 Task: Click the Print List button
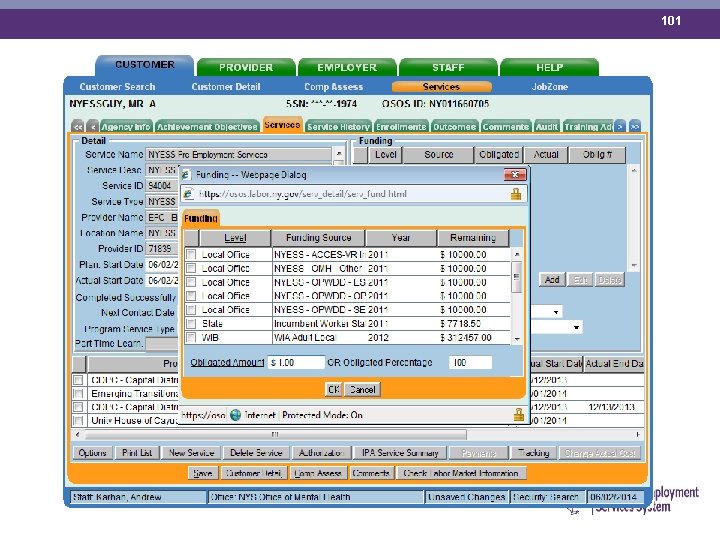(x=137, y=453)
